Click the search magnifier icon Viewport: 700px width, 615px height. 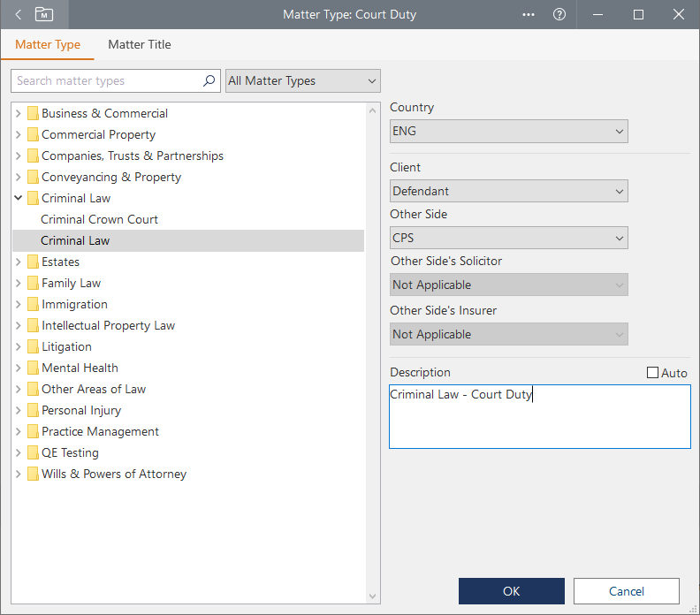click(209, 80)
